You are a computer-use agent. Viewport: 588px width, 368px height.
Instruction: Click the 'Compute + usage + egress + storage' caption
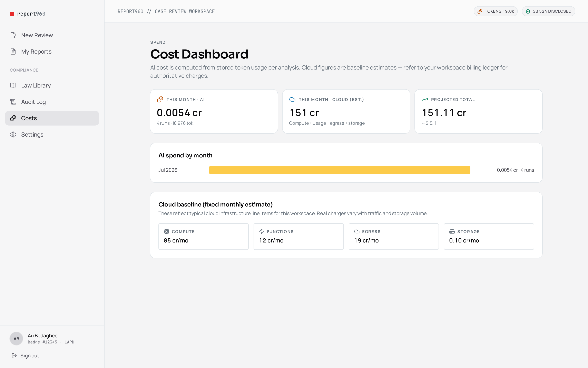[327, 123]
